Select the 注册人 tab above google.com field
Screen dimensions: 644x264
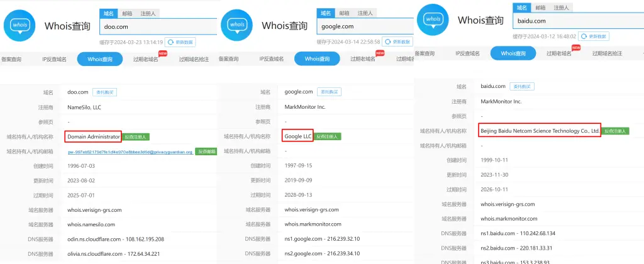pyautogui.click(x=365, y=13)
